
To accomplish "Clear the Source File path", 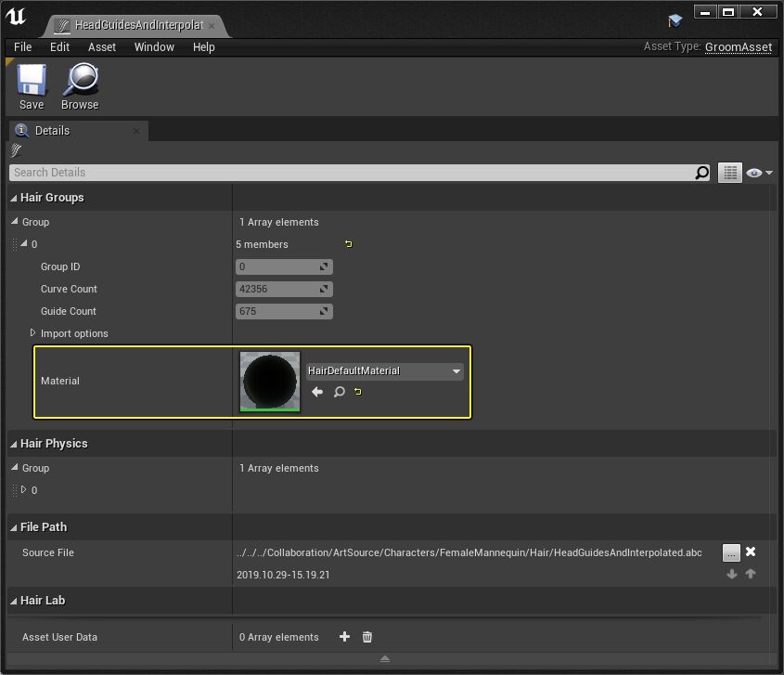I will pos(751,552).
